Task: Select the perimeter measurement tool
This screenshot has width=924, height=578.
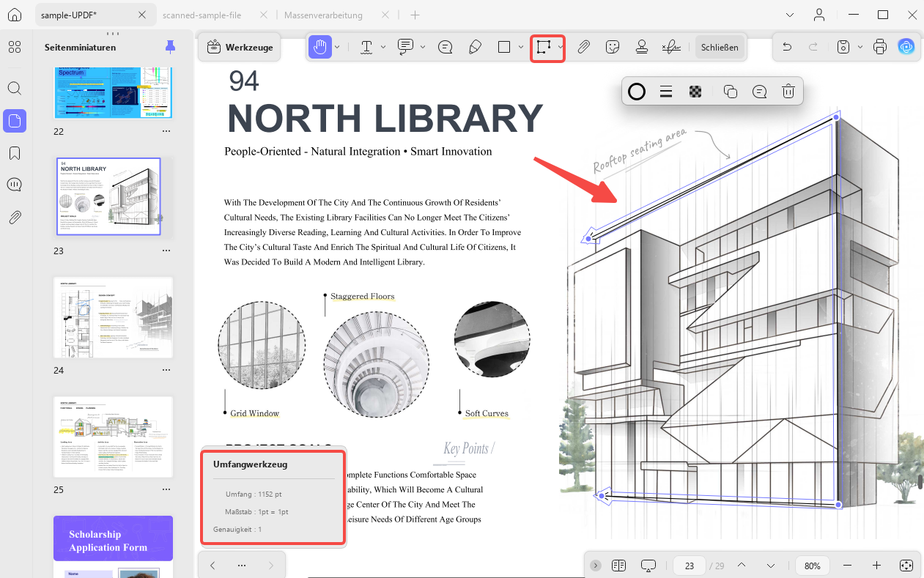Action: pyautogui.click(x=543, y=47)
